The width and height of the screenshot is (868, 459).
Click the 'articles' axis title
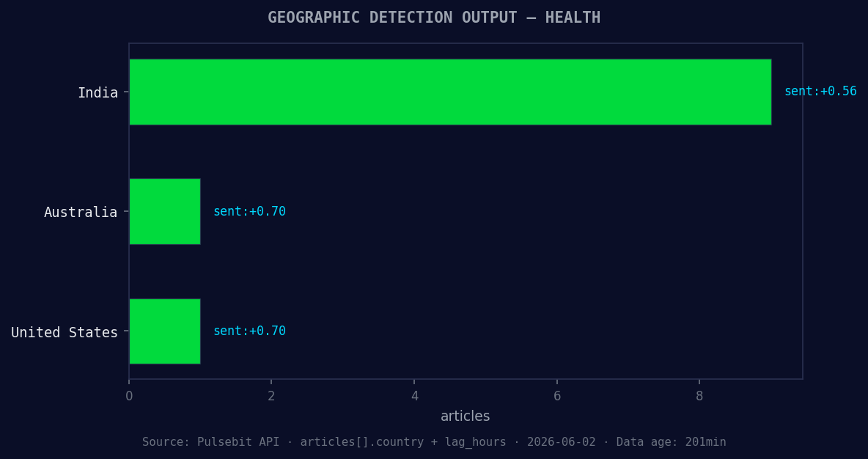coord(466,416)
